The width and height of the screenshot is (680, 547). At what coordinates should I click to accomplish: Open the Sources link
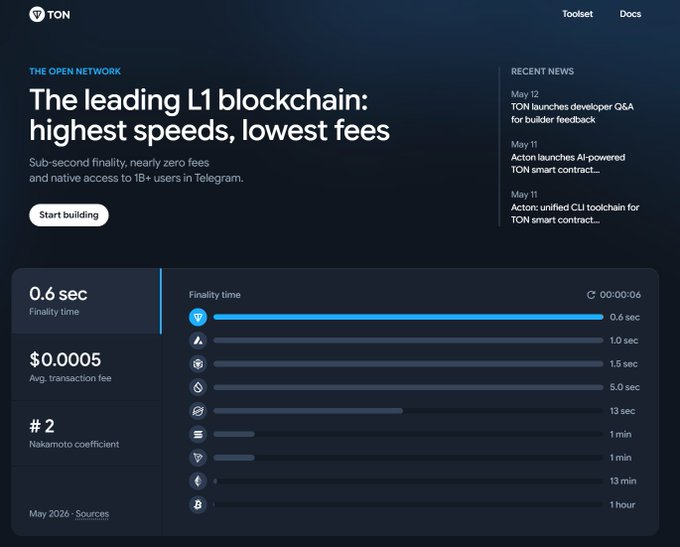[92, 514]
